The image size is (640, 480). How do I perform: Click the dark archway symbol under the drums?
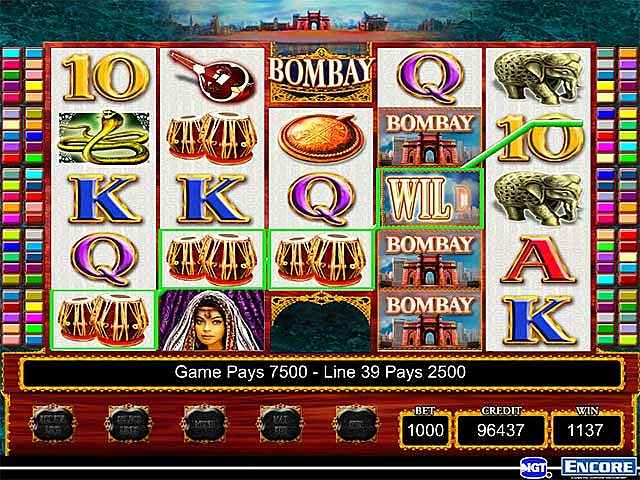pos(321,322)
